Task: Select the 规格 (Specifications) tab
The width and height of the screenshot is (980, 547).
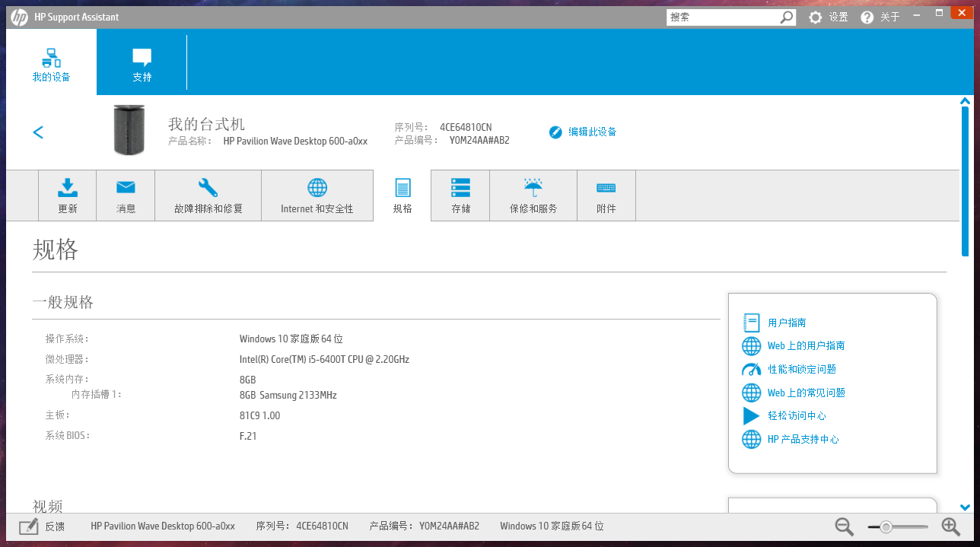Action: (402, 196)
